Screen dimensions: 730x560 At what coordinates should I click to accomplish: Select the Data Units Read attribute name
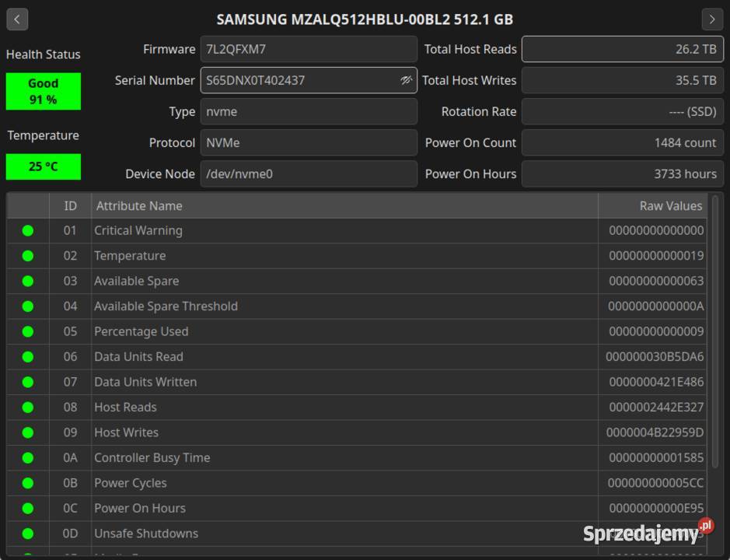coord(138,357)
